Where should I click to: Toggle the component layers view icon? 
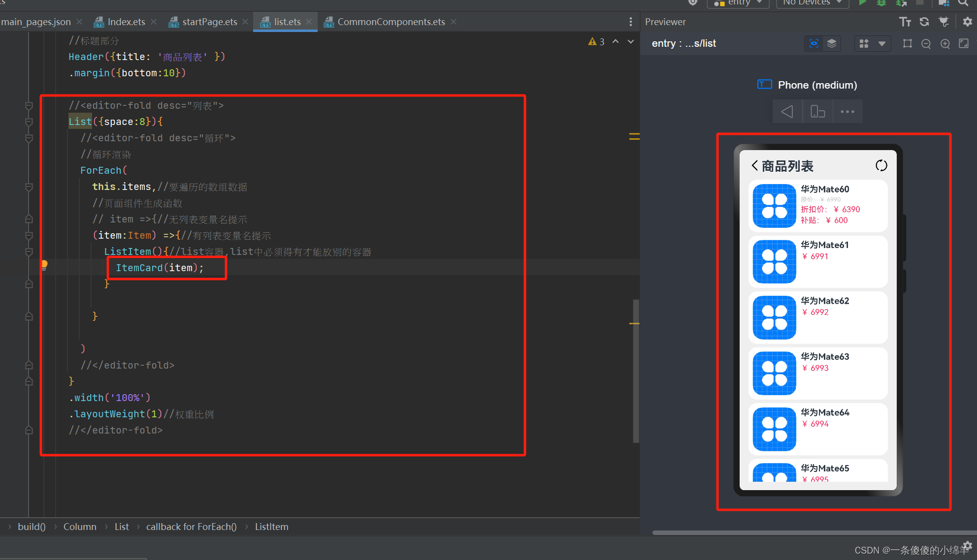tap(832, 44)
